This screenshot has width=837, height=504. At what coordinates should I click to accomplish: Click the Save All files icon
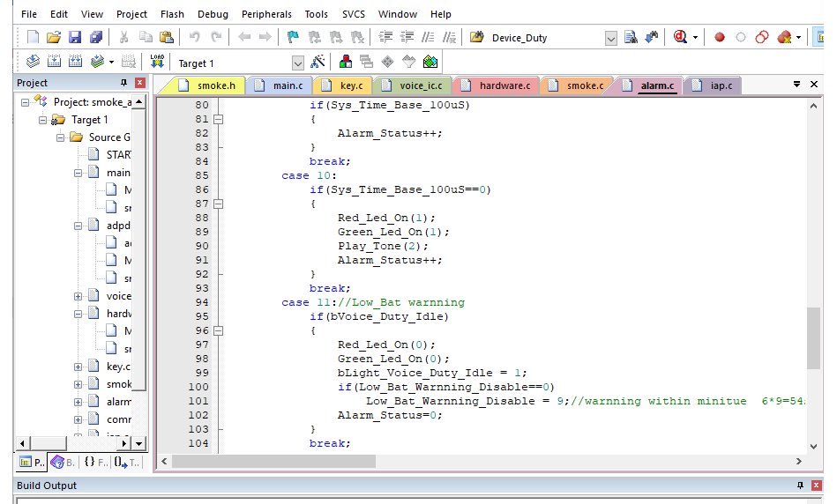pos(95,37)
